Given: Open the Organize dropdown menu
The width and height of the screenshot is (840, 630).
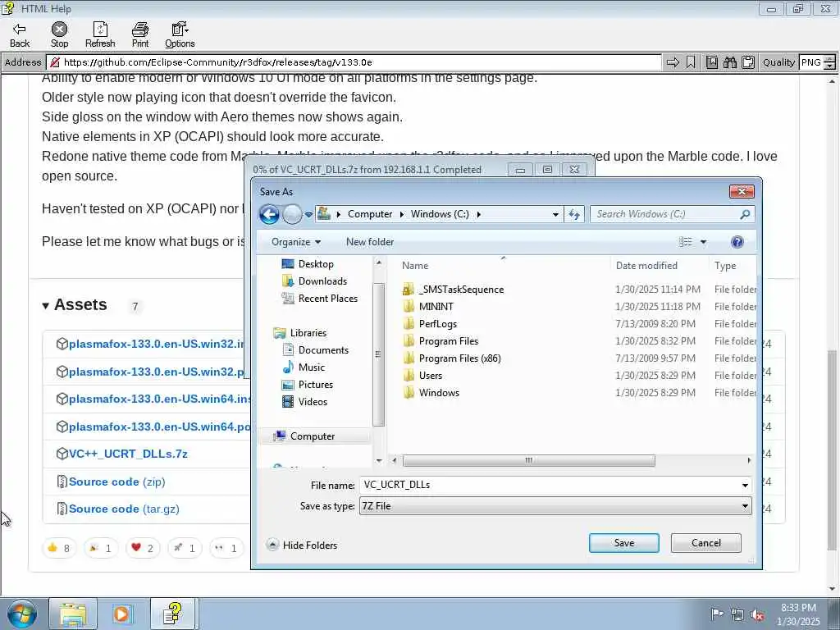Looking at the screenshot, I should point(295,242).
